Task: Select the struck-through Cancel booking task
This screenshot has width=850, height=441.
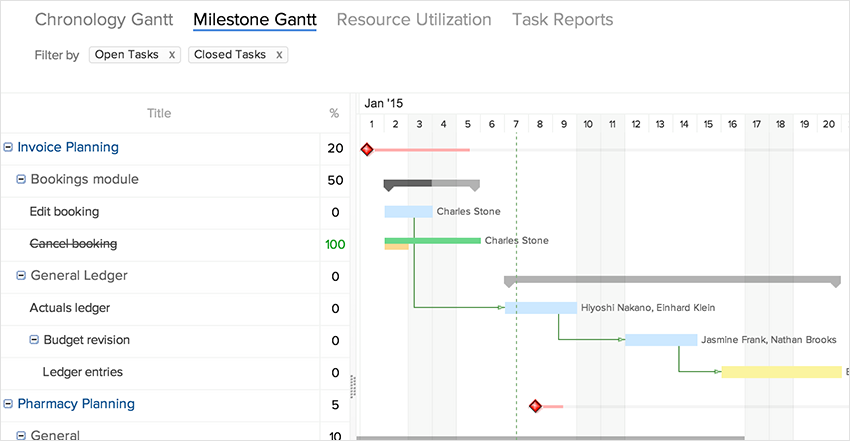Action: coord(73,244)
